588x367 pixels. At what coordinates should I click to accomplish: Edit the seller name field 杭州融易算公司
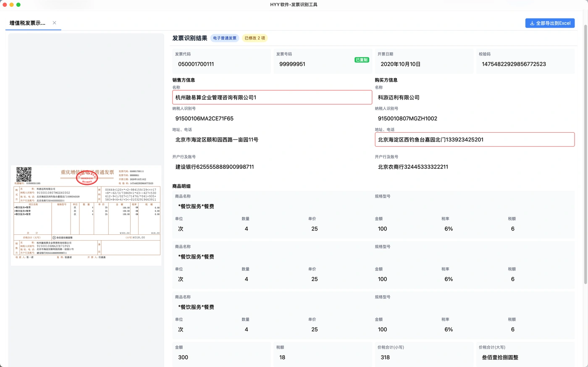pos(272,97)
